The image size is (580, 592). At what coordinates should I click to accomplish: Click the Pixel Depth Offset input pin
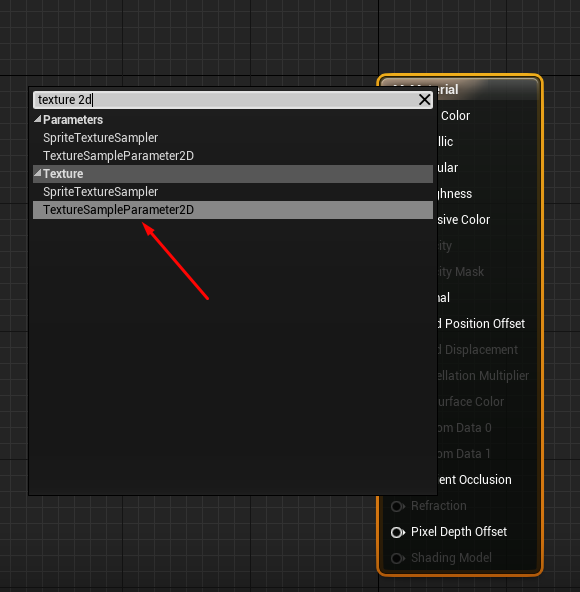click(398, 532)
